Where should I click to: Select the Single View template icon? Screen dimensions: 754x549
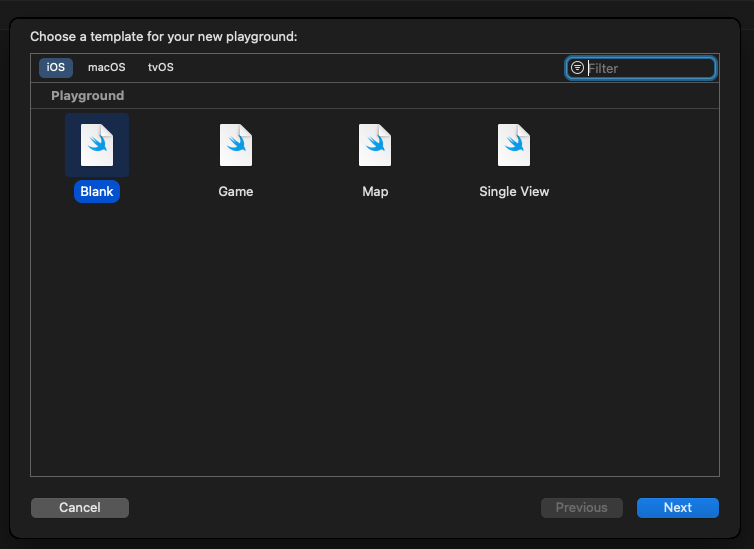[514, 145]
